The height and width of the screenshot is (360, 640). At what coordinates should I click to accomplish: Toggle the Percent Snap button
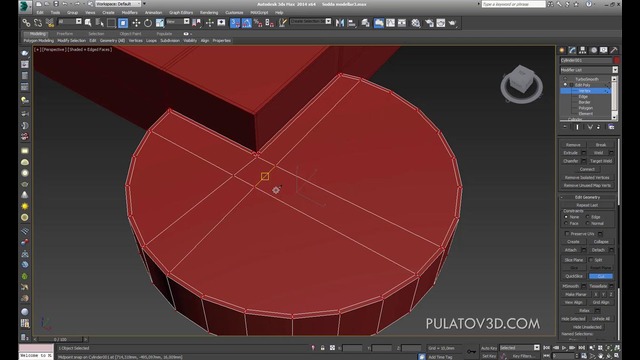[x=258, y=23]
